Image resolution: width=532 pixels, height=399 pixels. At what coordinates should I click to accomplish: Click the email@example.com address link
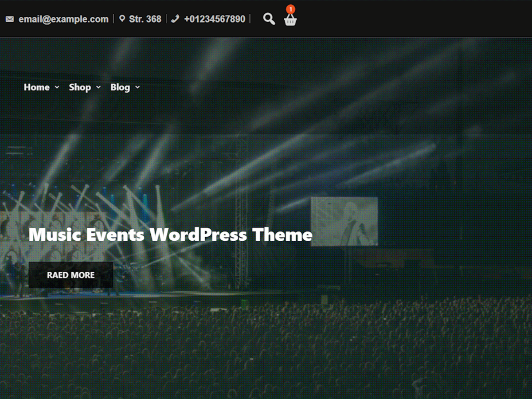[63, 19]
